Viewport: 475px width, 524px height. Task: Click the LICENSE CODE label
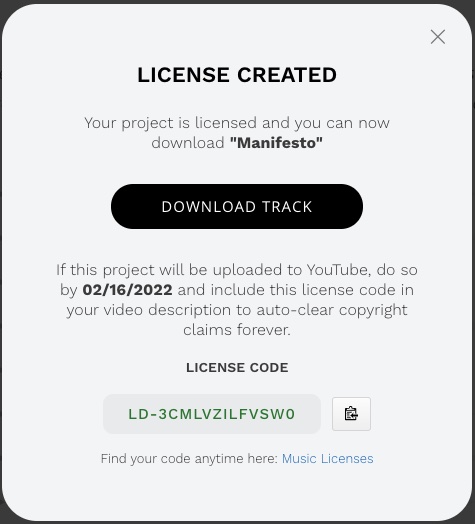(237, 368)
